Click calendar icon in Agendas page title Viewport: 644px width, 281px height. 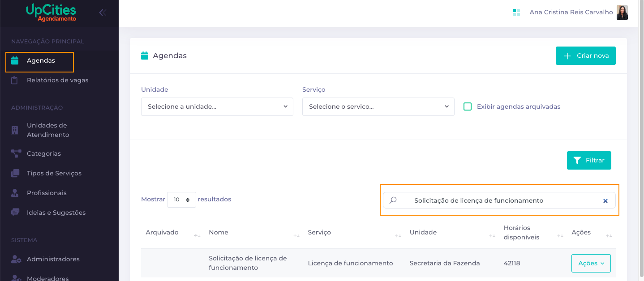click(x=145, y=56)
